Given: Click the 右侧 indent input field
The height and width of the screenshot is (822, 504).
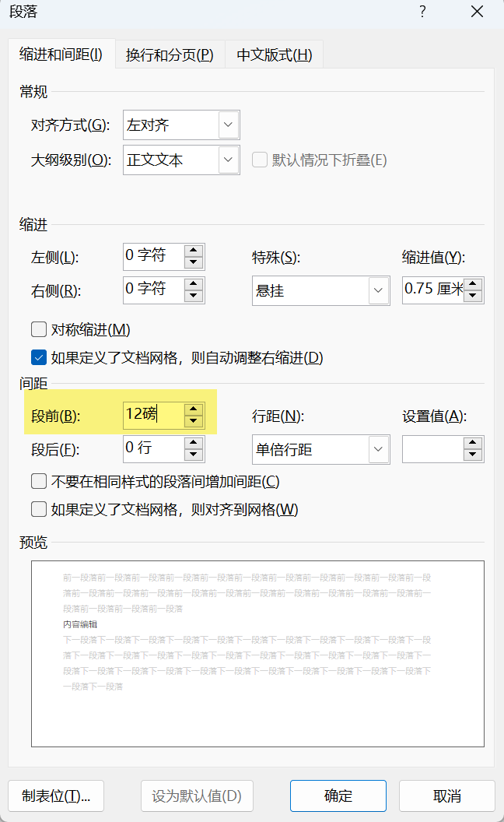Looking at the screenshot, I should tap(154, 290).
